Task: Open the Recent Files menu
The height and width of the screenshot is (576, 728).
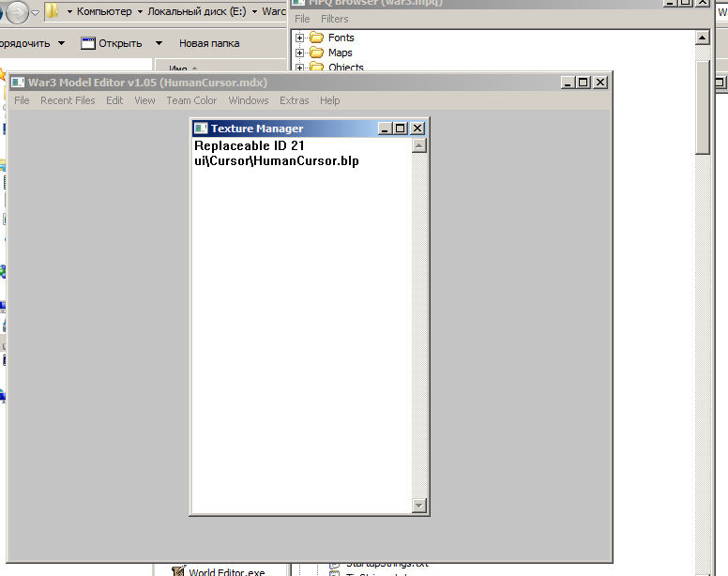Action: tap(68, 100)
